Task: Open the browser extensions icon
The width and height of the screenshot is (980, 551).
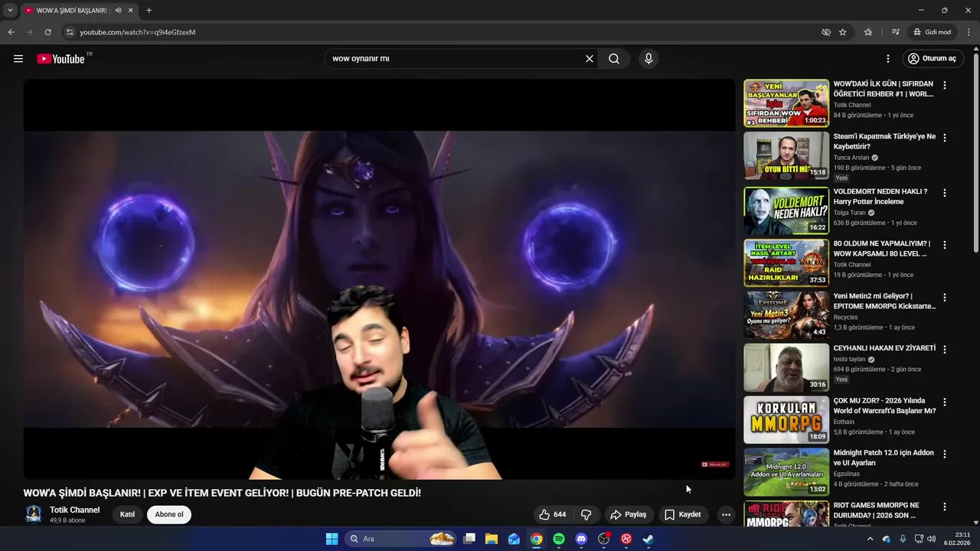Action: [868, 32]
